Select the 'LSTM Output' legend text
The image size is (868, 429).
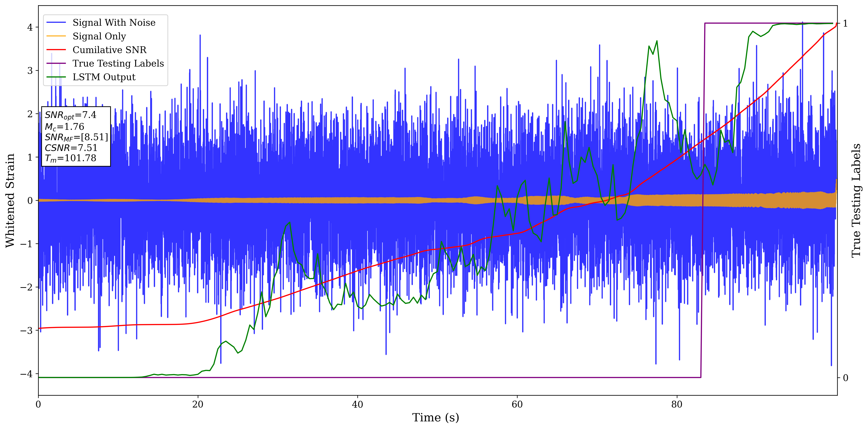click(x=104, y=77)
